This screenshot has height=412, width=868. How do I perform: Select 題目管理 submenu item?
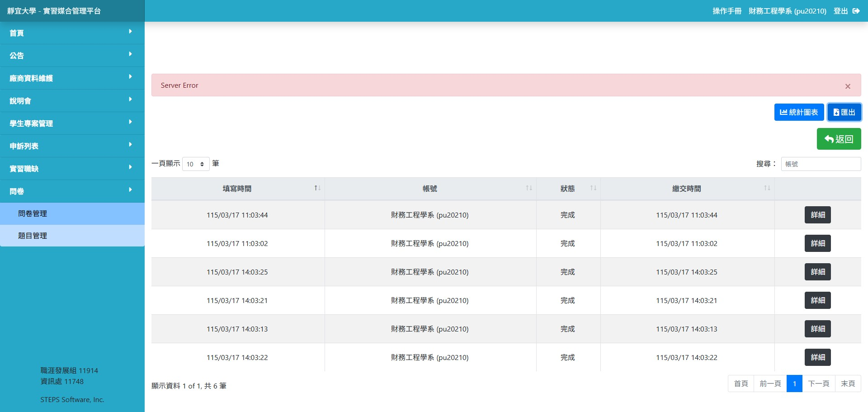tap(72, 236)
